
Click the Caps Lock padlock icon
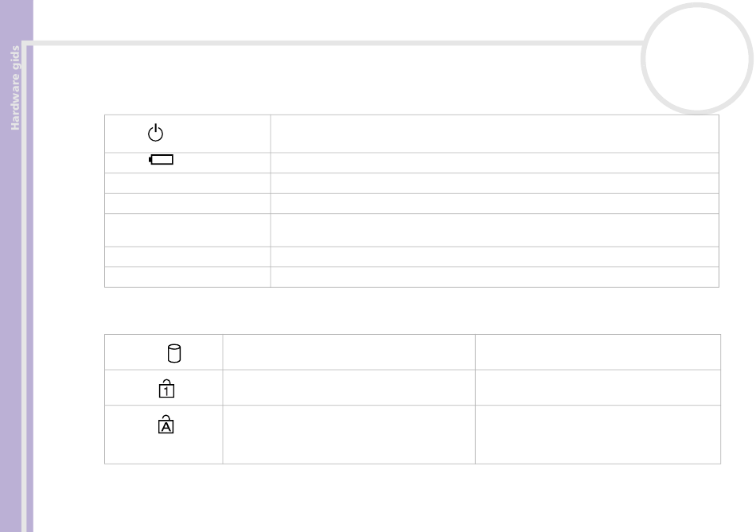(x=166, y=424)
